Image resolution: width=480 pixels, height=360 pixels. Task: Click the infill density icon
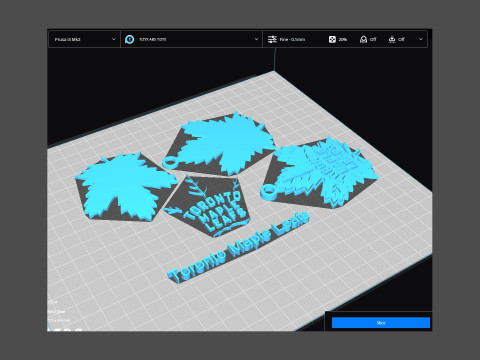[x=332, y=39]
